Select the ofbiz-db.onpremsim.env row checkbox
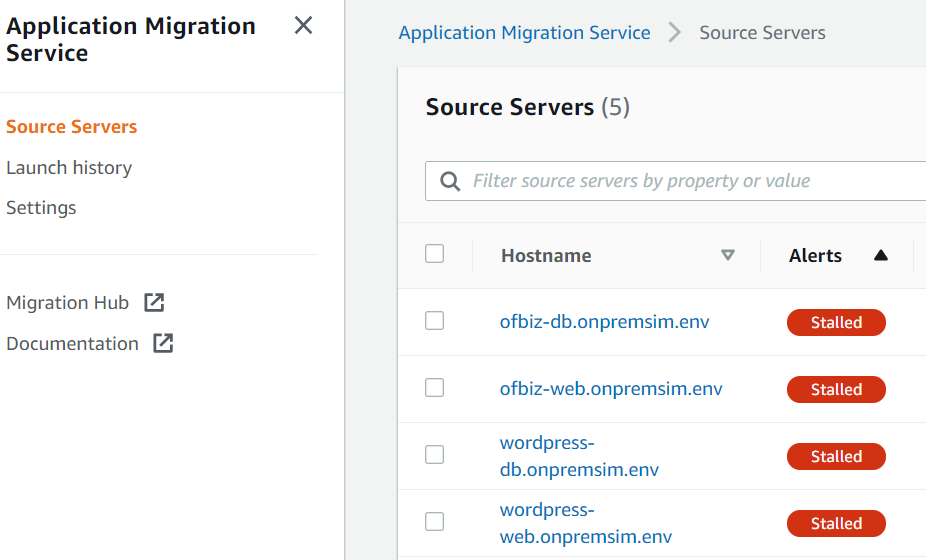The image size is (926, 560). pyautogui.click(x=435, y=321)
